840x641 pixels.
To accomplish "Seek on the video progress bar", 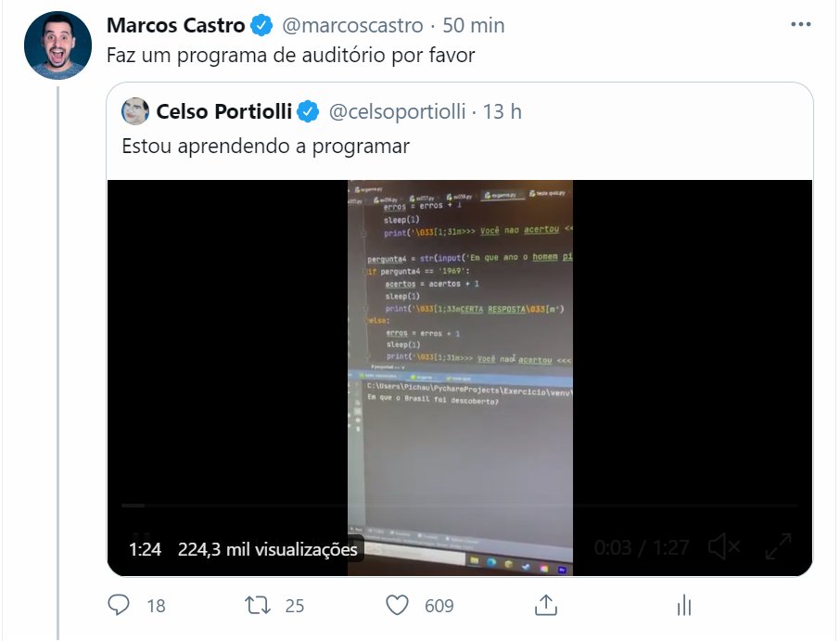I will 460,506.
